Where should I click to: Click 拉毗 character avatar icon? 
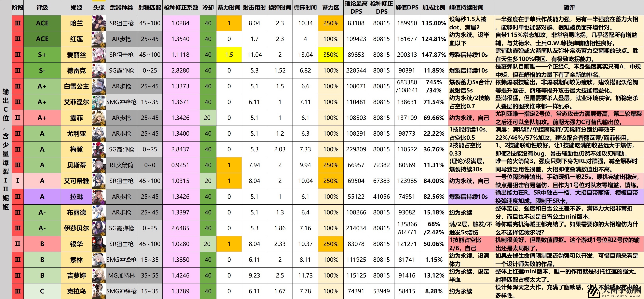tap(99, 197)
